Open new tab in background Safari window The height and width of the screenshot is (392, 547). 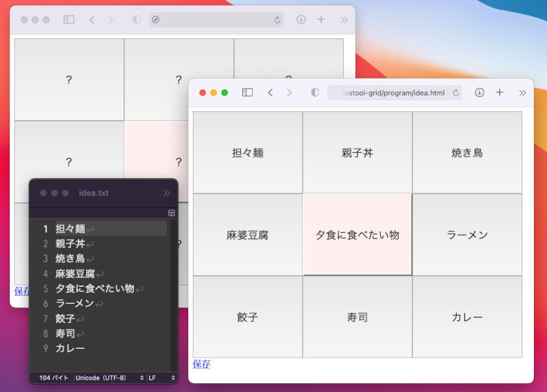click(x=321, y=20)
